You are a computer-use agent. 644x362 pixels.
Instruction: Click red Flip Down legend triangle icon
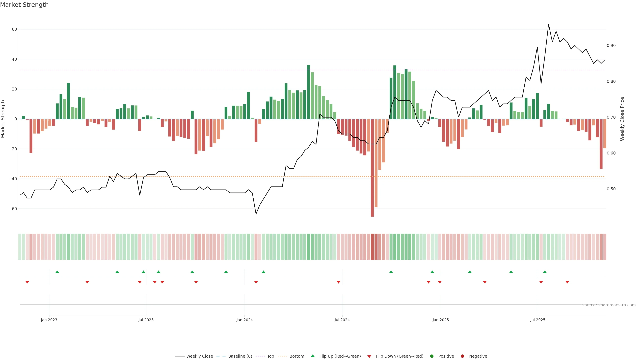[x=369, y=356]
